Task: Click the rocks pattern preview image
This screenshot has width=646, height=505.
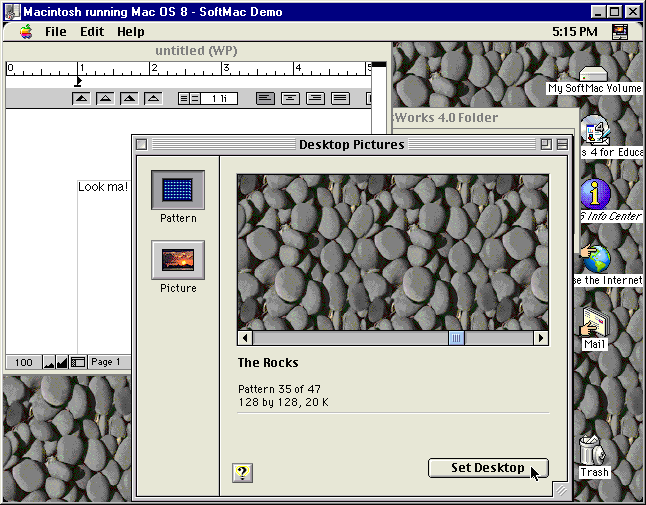Action: [393, 252]
